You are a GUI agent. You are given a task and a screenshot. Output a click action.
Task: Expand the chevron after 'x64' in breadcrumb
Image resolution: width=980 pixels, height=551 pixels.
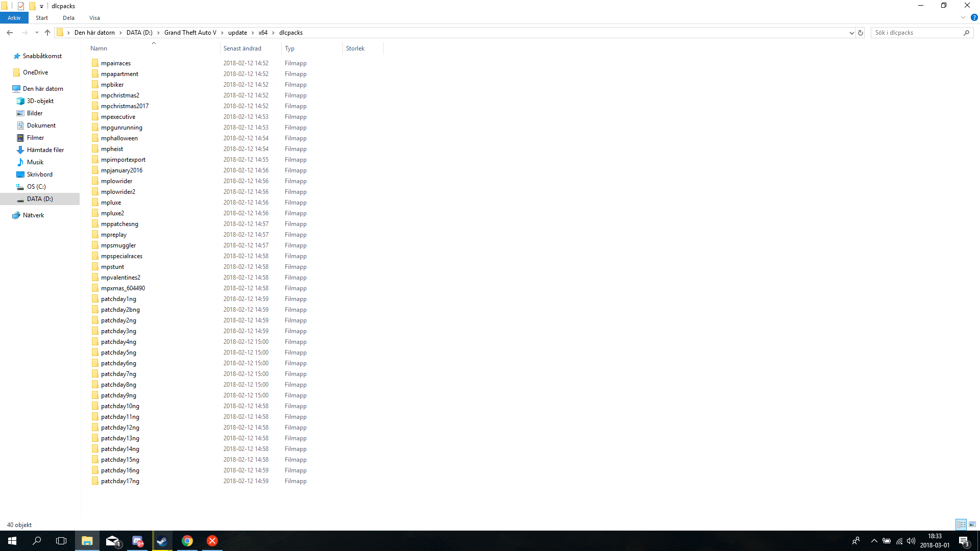(274, 33)
